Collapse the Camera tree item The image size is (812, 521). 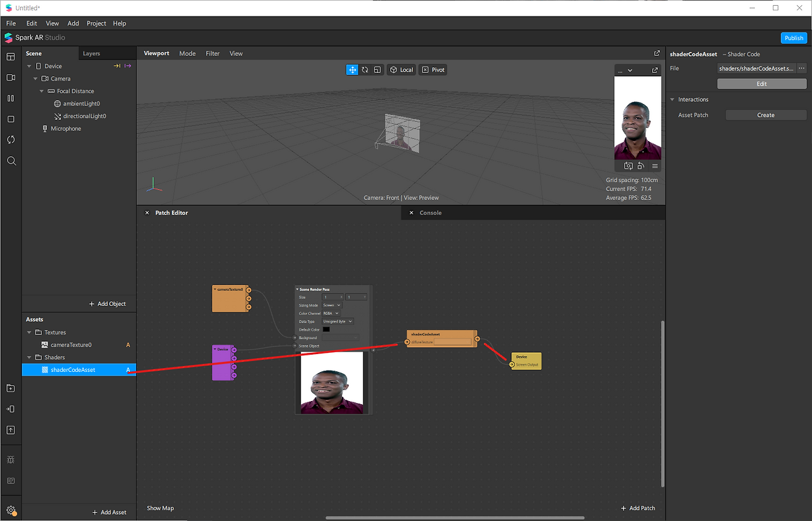36,79
